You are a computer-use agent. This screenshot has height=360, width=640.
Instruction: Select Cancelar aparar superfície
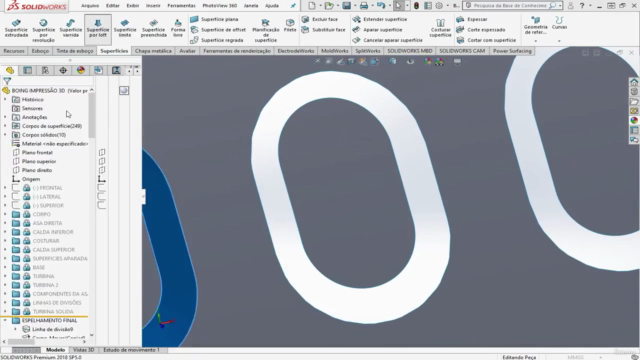tap(388, 40)
